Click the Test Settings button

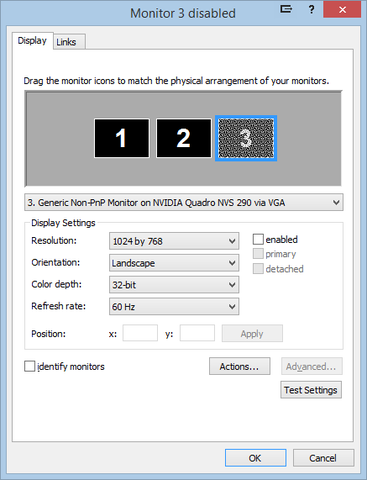pyautogui.click(x=311, y=390)
